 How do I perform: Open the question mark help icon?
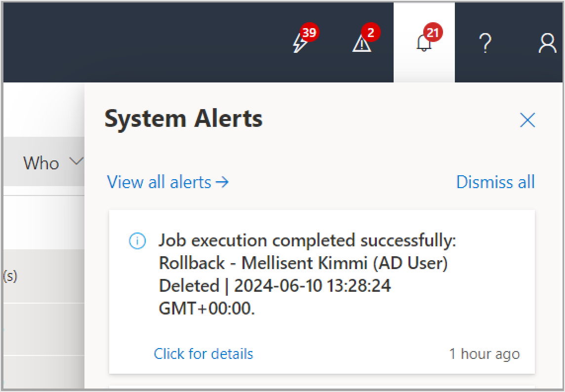485,43
